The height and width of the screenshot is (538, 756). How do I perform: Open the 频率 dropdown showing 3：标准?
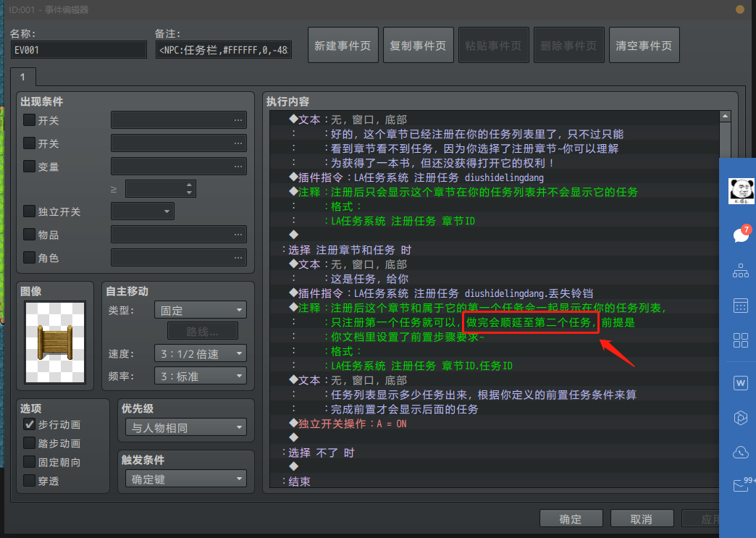pos(201,376)
